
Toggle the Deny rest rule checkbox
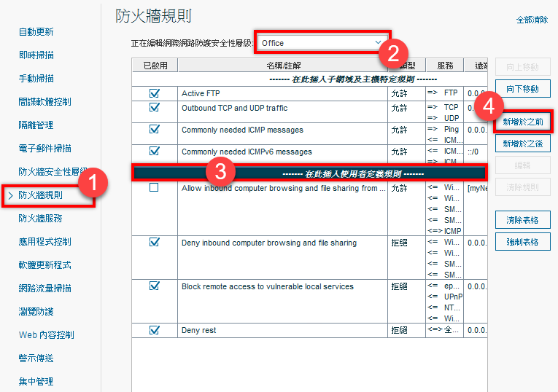tap(154, 330)
